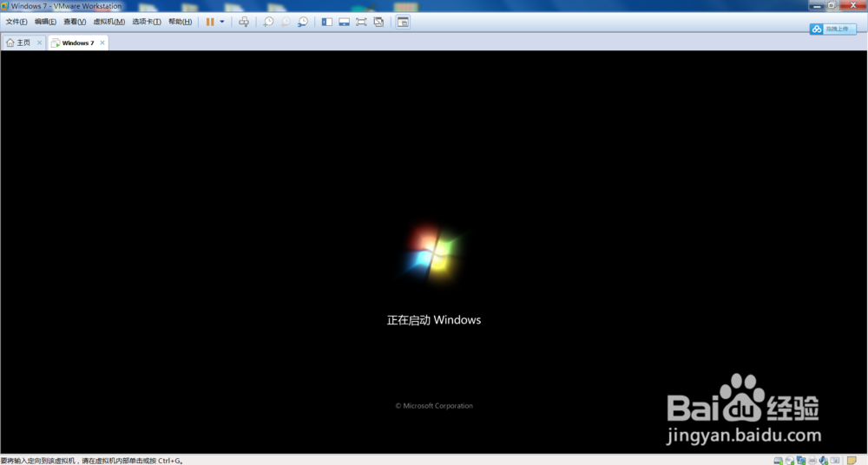Click the Baidu cloud icon beside 拖拽上传
This screenshot has height=465, width=868.
[x=817, y=29]
